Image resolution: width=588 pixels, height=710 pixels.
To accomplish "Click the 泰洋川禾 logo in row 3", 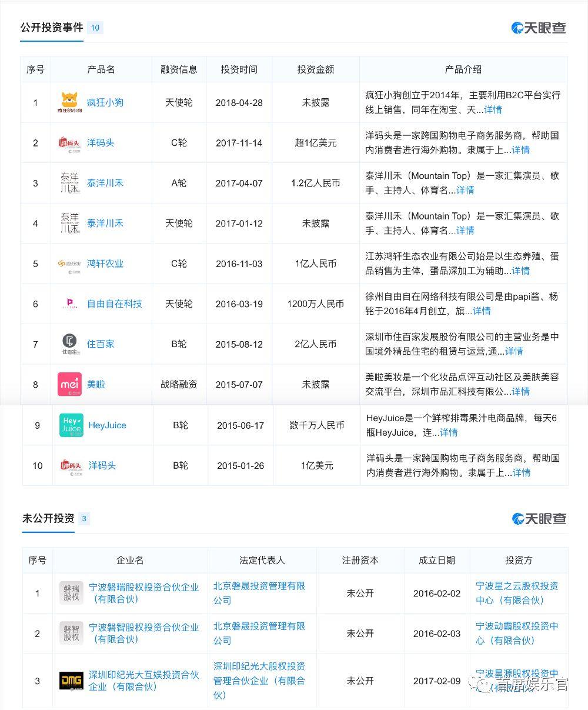I will coord(69,183).
